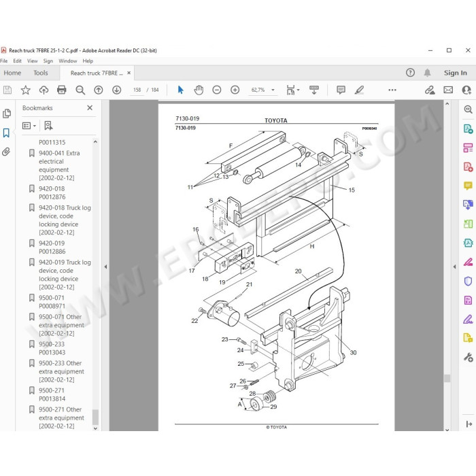This screenshot has width=476, height=476.
Task: Open page thumbnails panel
Action: click(7, 114)
